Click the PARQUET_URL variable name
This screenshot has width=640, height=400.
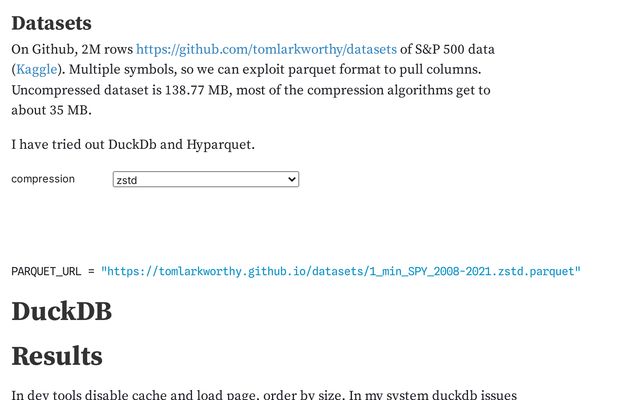click(46, 271)
